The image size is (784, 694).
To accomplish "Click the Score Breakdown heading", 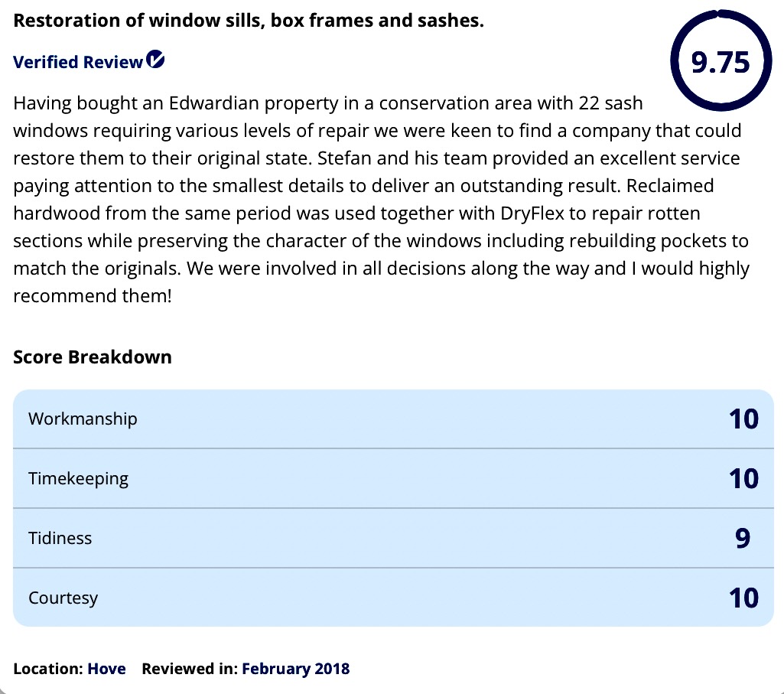I will 93,357.
